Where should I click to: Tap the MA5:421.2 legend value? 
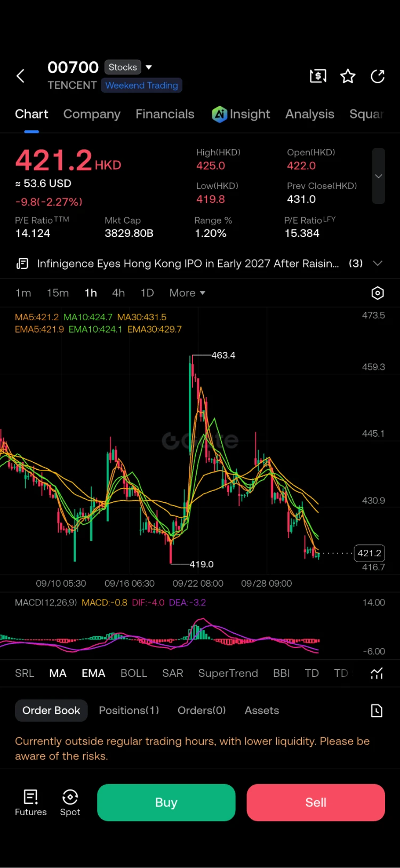tap(37, 317)
